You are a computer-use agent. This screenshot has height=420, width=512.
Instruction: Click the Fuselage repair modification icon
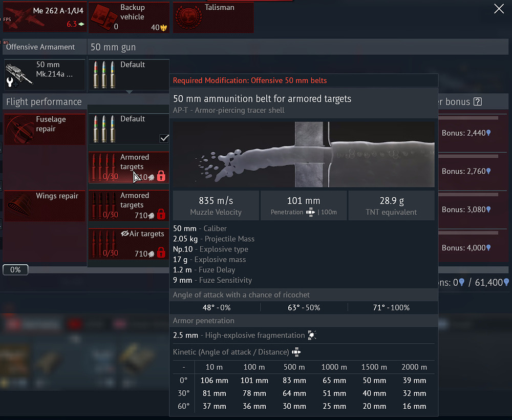coord(19,129)
